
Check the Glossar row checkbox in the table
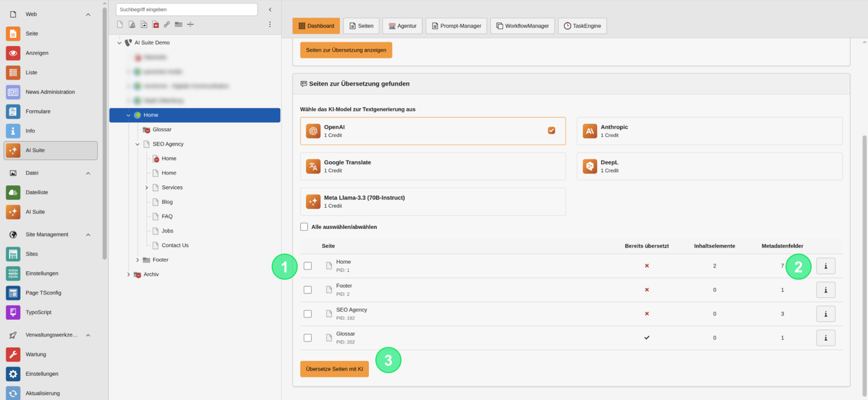tap(307, 338)
